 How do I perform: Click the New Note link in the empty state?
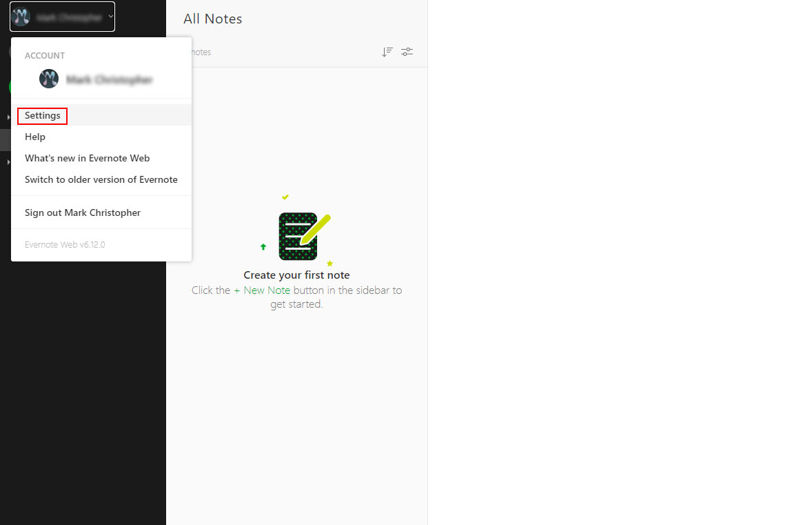point(262,290)
